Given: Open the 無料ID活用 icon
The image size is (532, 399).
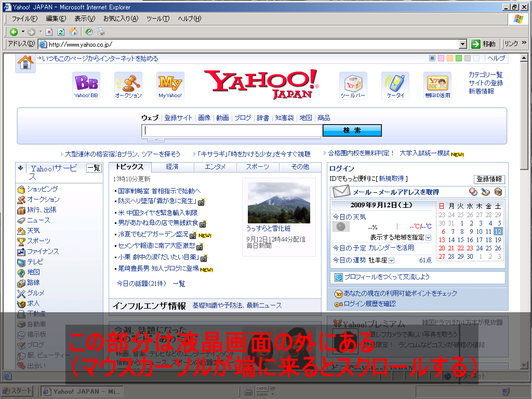Looking at the screenshot, I should pos(437,86).
